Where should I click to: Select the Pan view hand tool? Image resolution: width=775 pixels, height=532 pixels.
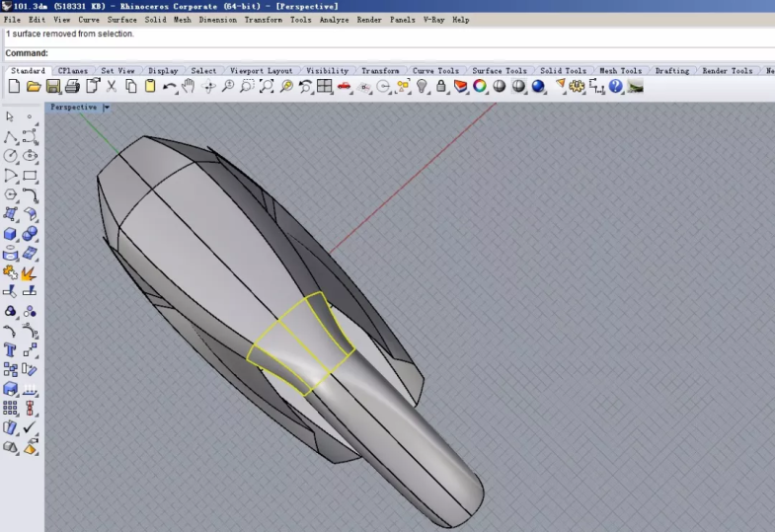tap(188, 87)
